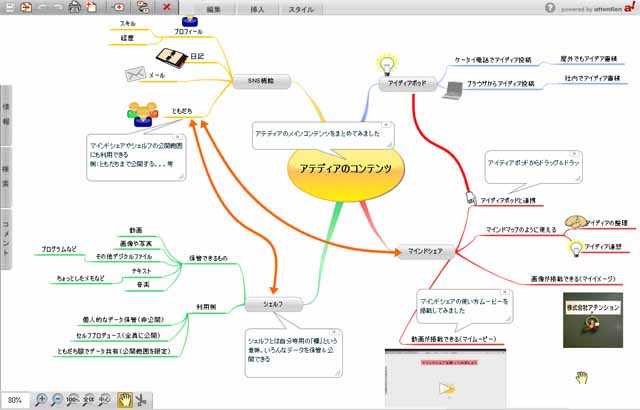This screenshot has width=640, height=410.
Task: Select プログラムなど leaf topic
Action: pos(59,249)
